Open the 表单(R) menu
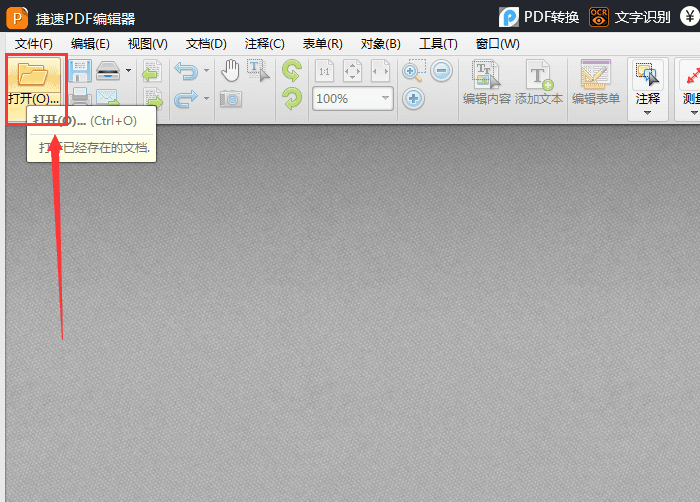The image size is (700, 502). [x=323, y=44]
